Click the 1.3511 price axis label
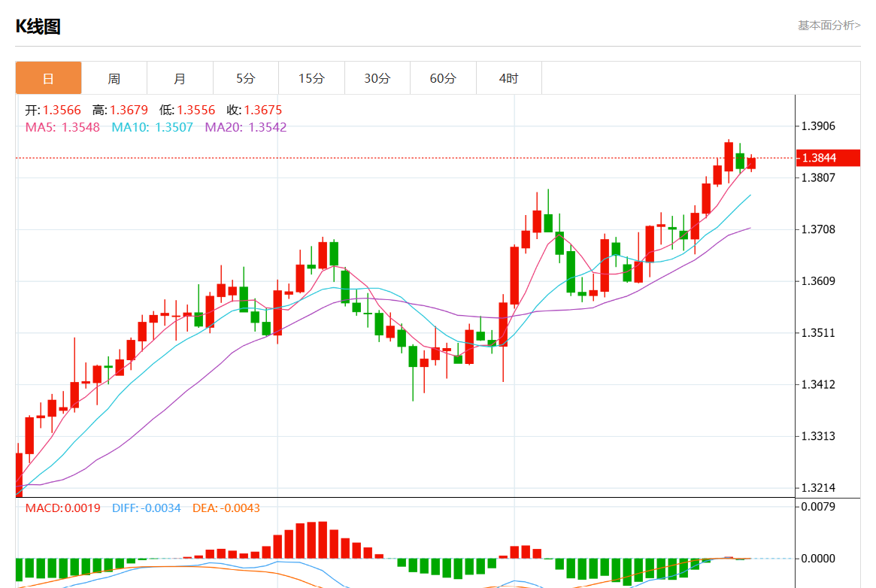Viewport: 876px width, 588px height. 818,333
